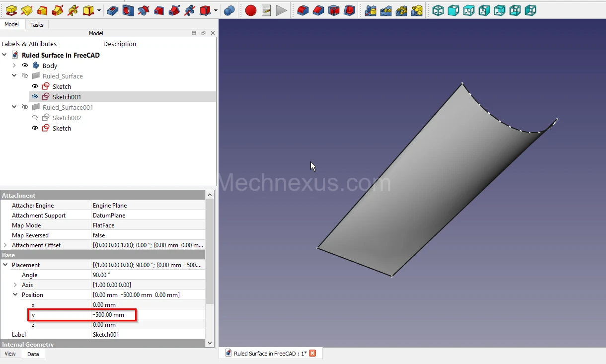Select the Polar Pattern tool
Image resolution: width=606 pixels, height=364 pixels.
tap(401, 10)
